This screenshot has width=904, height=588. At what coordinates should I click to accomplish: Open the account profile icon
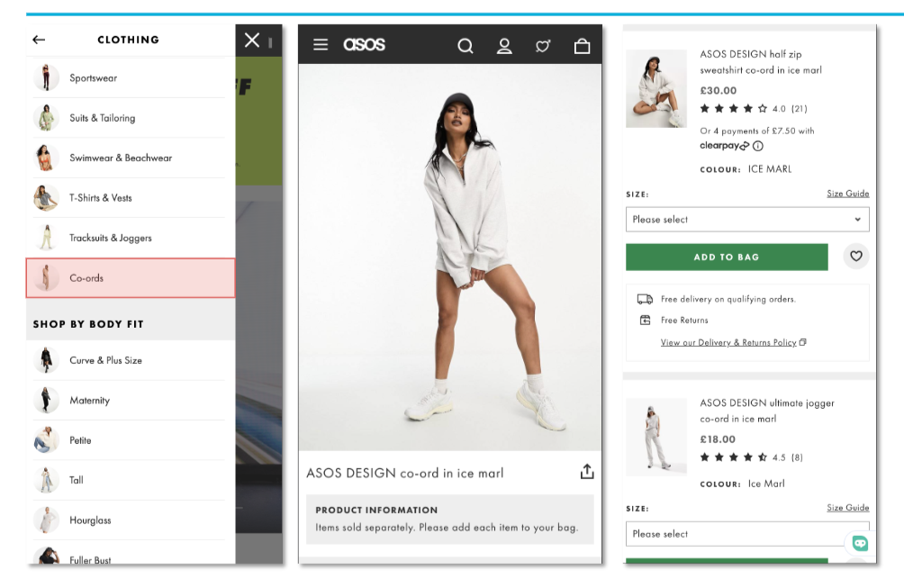coord(504,46)
